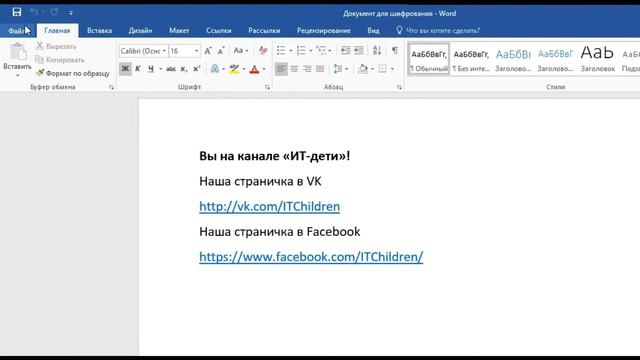This screenshot has height=360, width=640.
Task: Select justify alignment icon
Action: tap(320, 69)
